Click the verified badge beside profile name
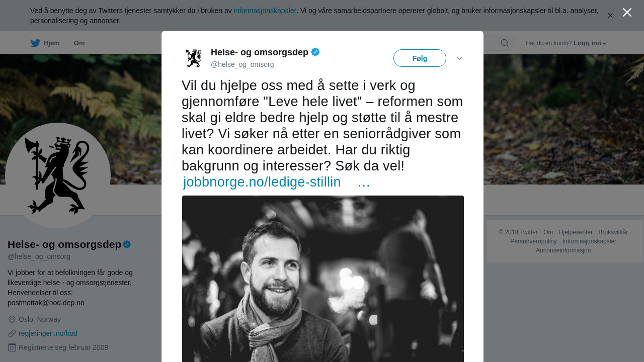The height and width of the screenshot is (362, 644). click(127, 244)
